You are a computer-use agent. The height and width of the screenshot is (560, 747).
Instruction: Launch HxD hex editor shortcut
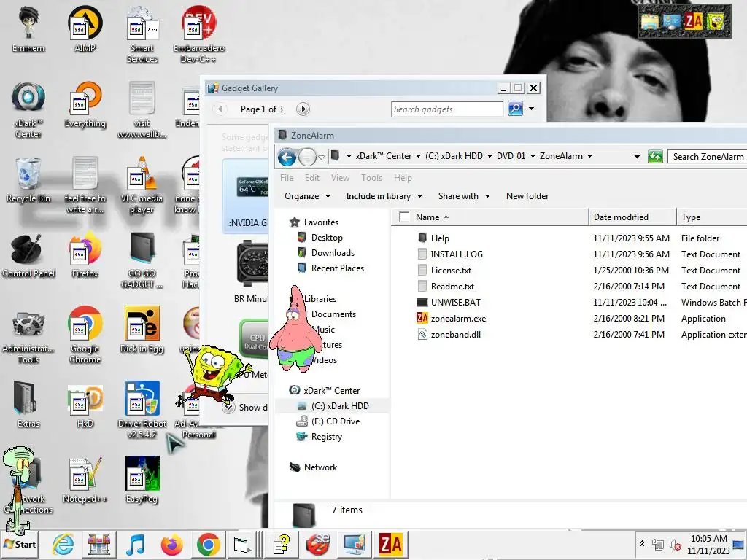point(85,405)
